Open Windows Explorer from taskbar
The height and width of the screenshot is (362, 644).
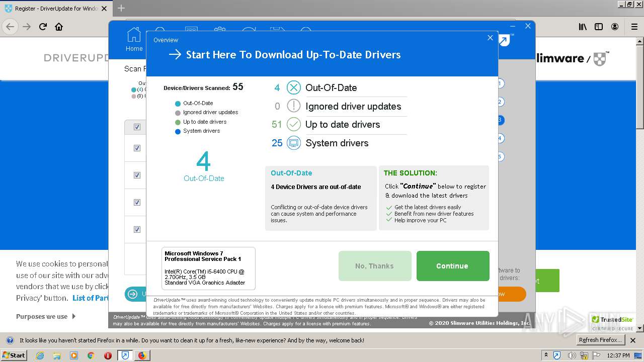(x=57, y=355)
